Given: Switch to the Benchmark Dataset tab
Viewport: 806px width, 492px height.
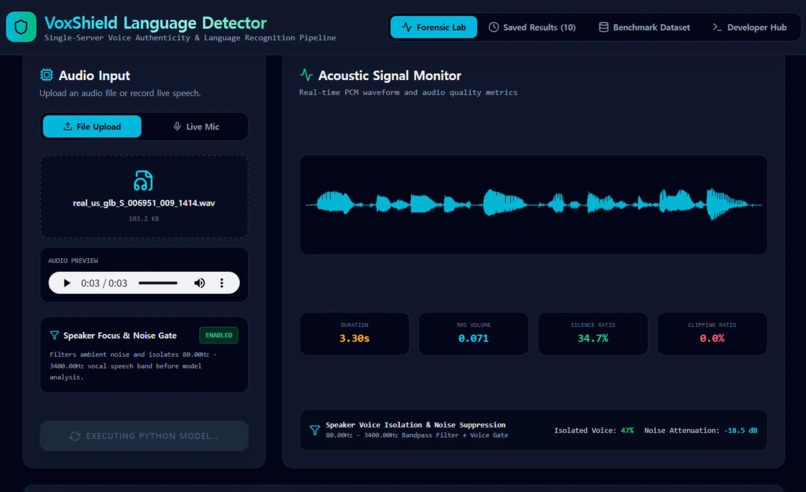Looking at the screenshot, I should pyautogui.click(x=644, y=27).
